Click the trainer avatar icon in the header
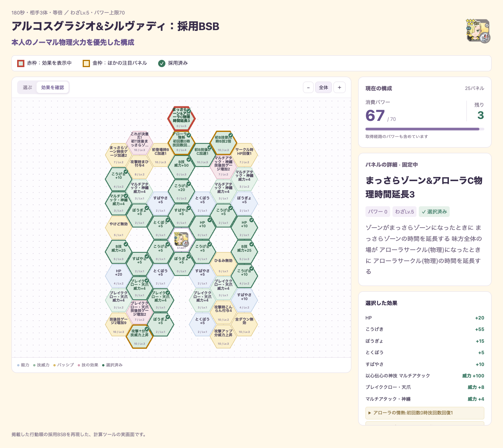 478,31
